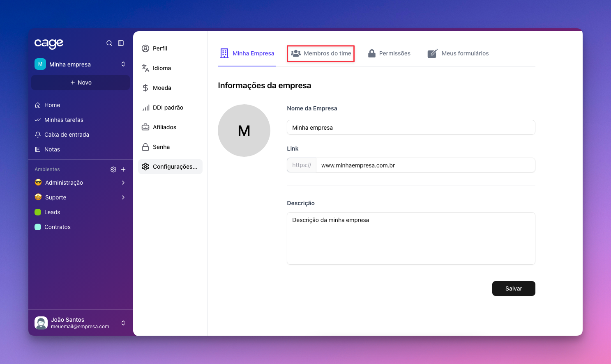Open Notas in the sidebar
Screen dimensions: 611x364
[52, 149]
